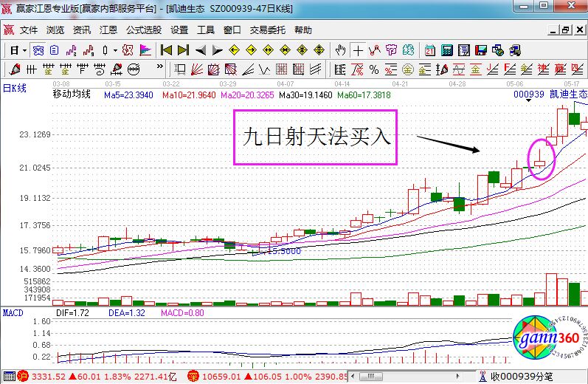
Task: Jump to first bar icon
Action: click(167, 50)
